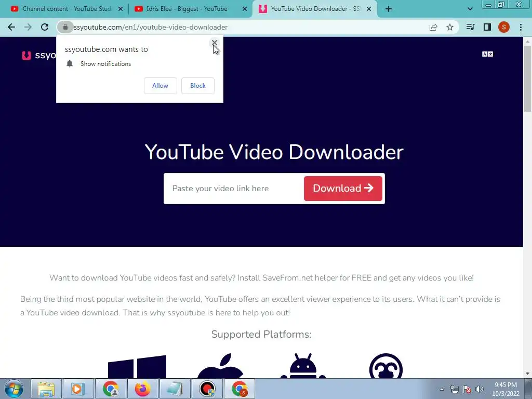Screen dimensions: 532x399
Task: Click the 'Supported Platforms:' heading
Action: pyautogui.click(x=261, y=335)
